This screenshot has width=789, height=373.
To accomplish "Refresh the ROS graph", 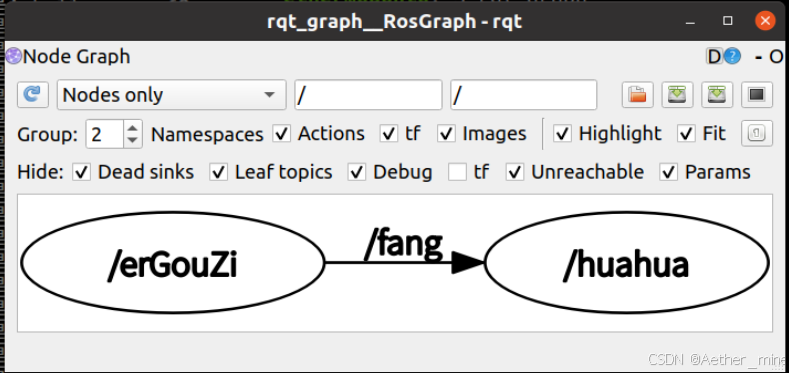I will point(33,95).
